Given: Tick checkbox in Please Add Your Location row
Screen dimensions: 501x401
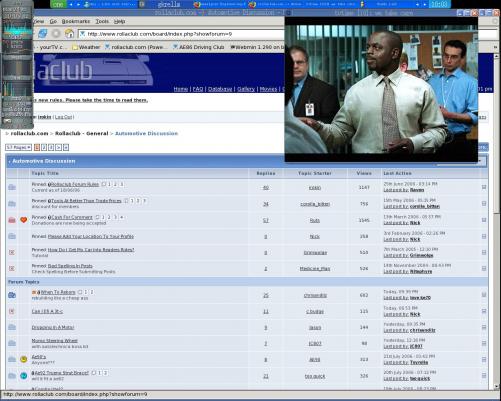Looking at the screenshot, I should click(484, 236).
